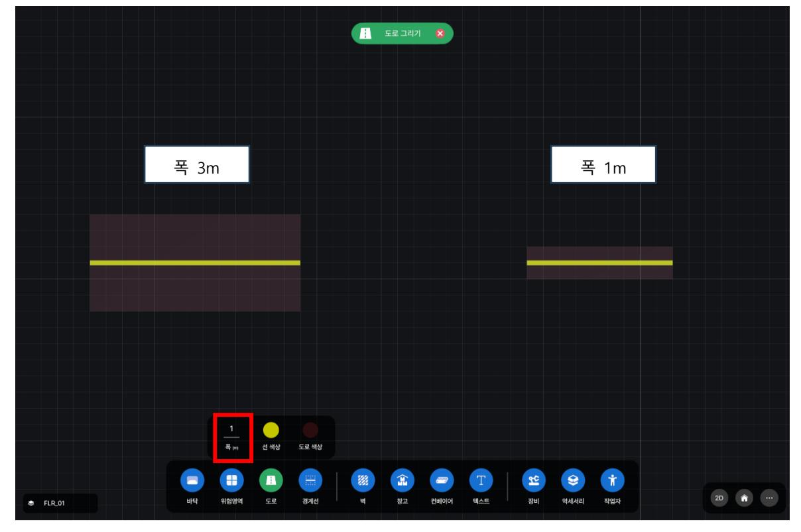Open the 악세서리 (accessory) tool
This screenshot has height=532, width=801.
click(573, 480)
